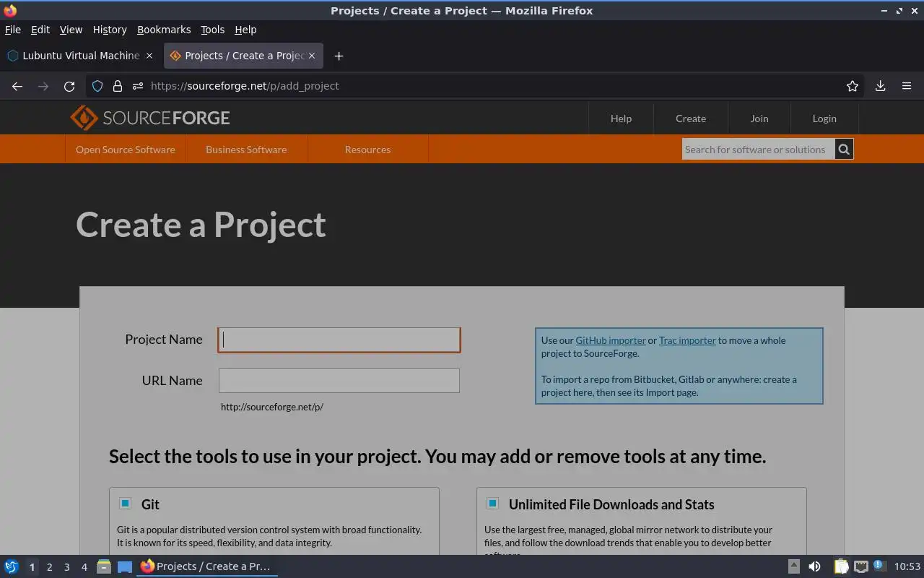
Task: Switch to workspace 3 in the pager
Action: (x=66, y=567)
